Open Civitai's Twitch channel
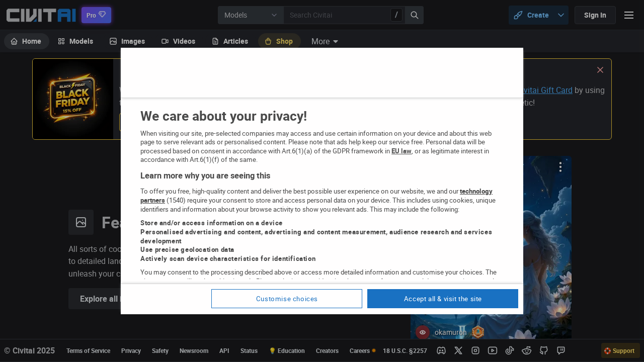The image size is (644, 362). 560,350
